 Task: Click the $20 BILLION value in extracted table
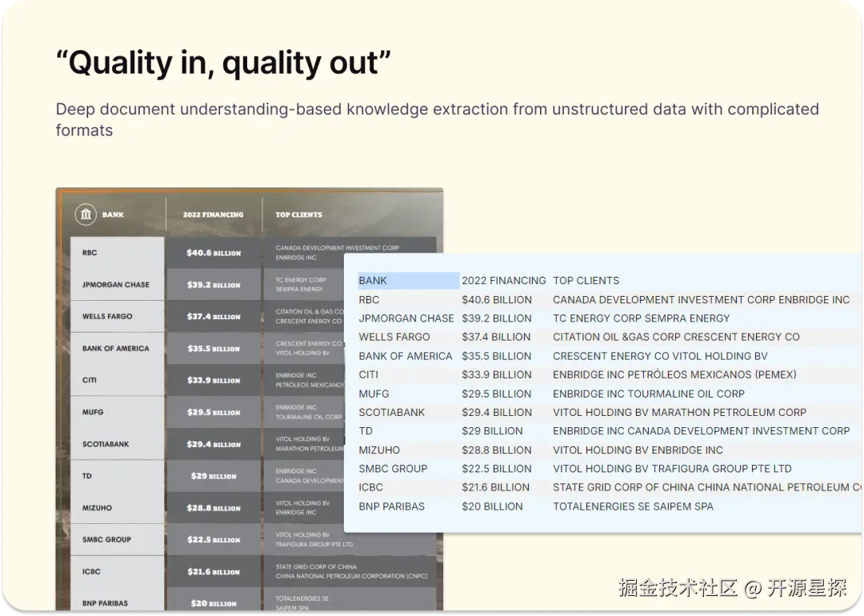pyautogui.click(x=492, y=506)
